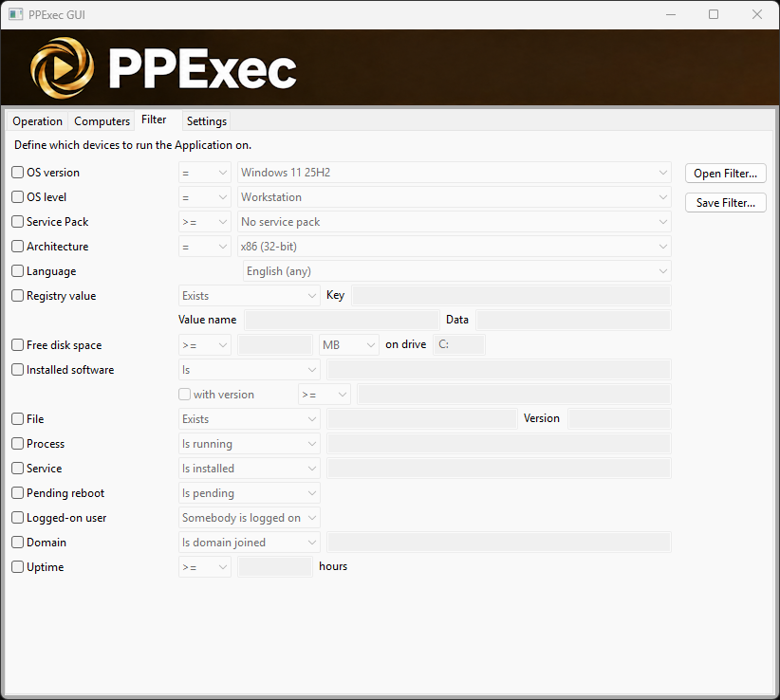Screen dimensions: 780x700
Task: Open the x86 (32-bit) architecture dropdown
Action: (455, 247)
